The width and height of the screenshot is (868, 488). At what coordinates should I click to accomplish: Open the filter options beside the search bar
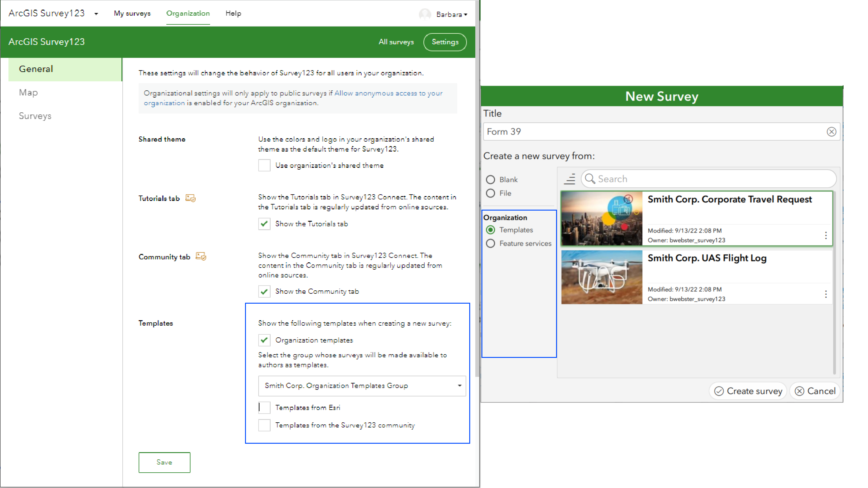click(569, 179)
